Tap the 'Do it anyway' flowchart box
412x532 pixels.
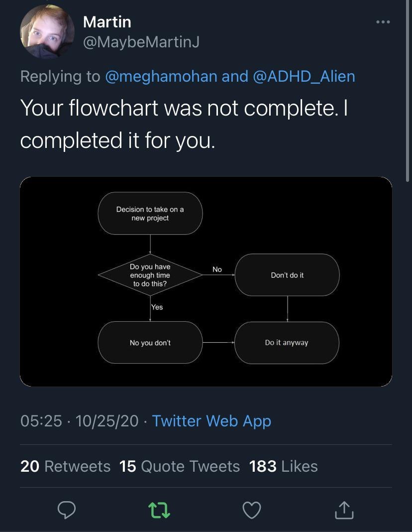(x=287, y=343)
